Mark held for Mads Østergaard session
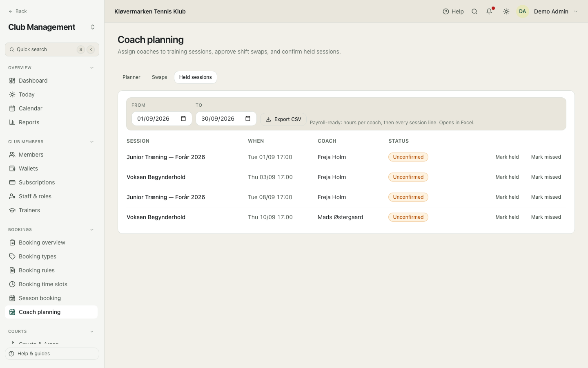588x368 pixels. (x=507, y=217)
